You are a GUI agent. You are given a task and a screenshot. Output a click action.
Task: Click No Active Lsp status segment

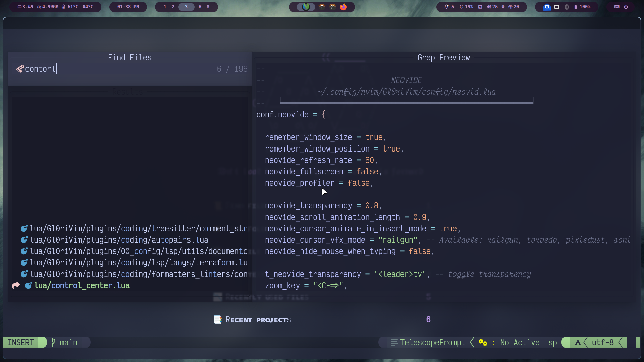click(x=528, y=342)
